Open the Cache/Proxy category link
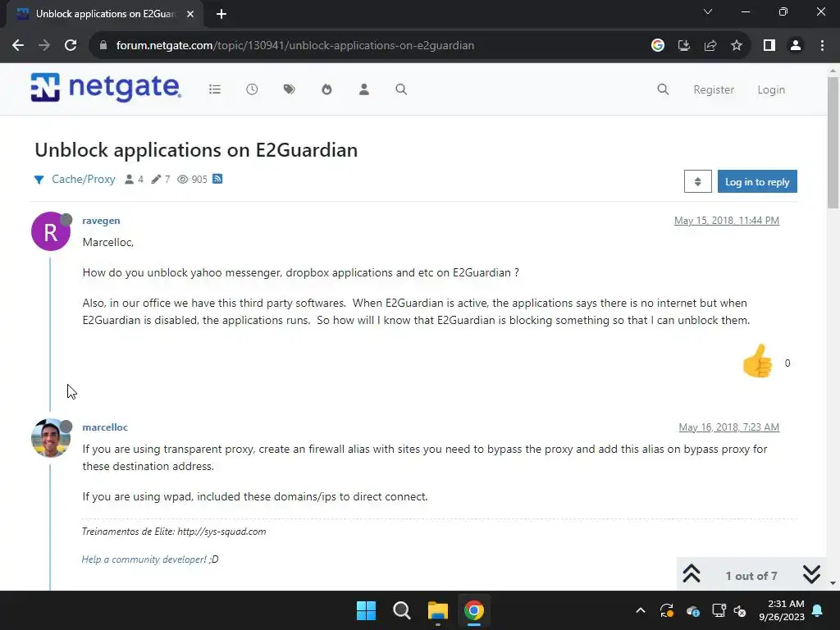 pyautogui.click(x=83, y=180)
